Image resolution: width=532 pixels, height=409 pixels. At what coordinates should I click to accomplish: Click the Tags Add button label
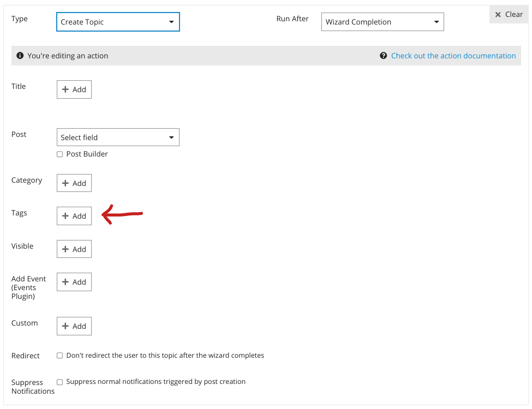tap(80, 216)
